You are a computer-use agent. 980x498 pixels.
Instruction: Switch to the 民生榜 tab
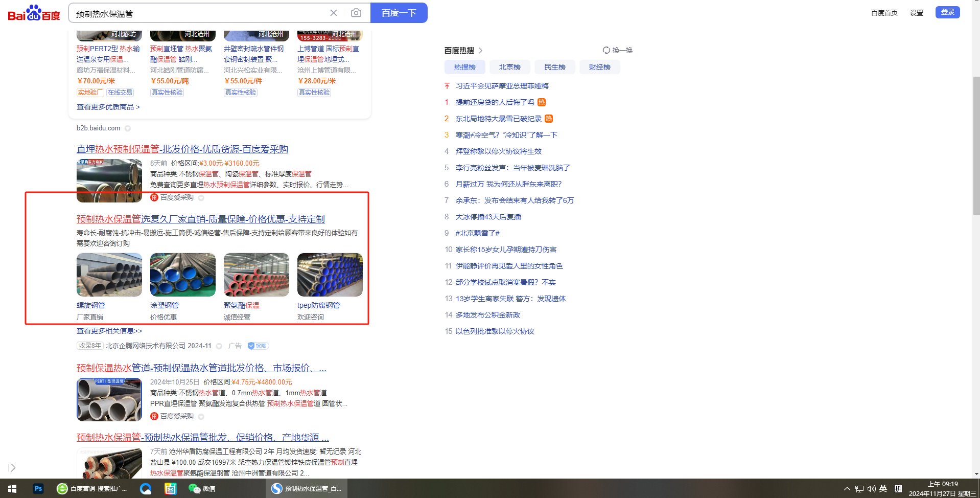(x=555, y=67)
